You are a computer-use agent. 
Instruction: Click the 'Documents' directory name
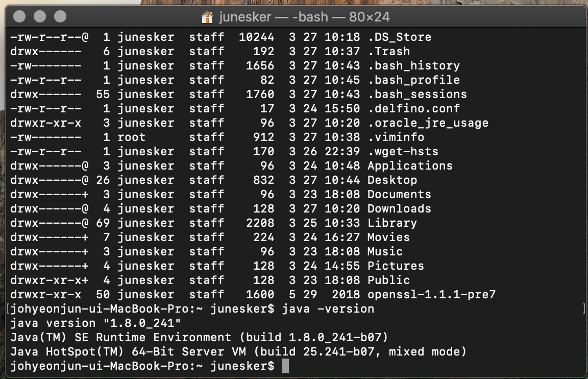[399, 195]
